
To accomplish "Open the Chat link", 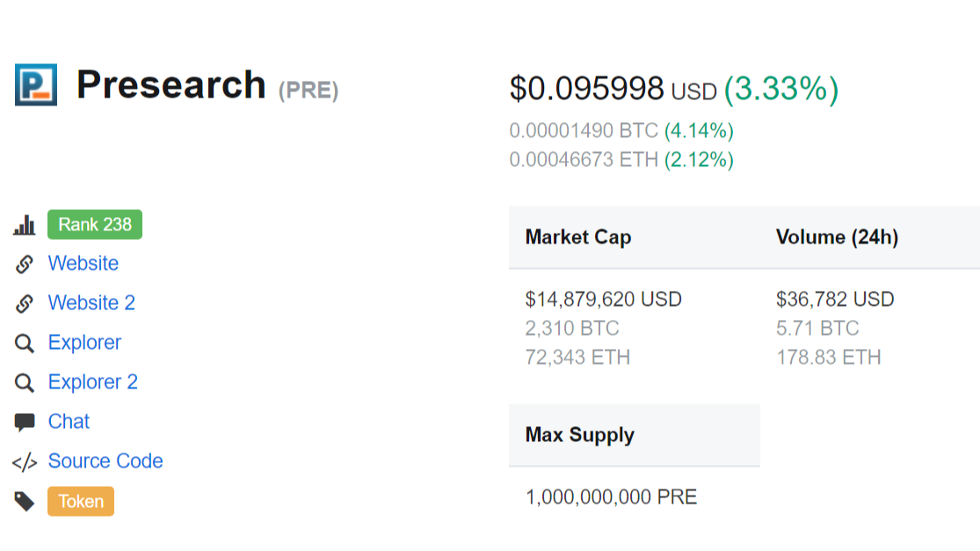I will 69,422.
